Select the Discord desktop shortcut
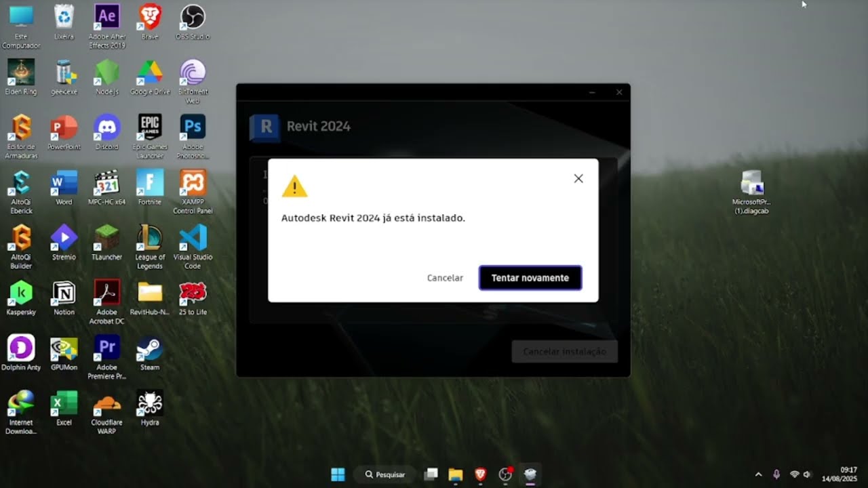This screenshot has height=488, width=868. click(x=107, y=133)
